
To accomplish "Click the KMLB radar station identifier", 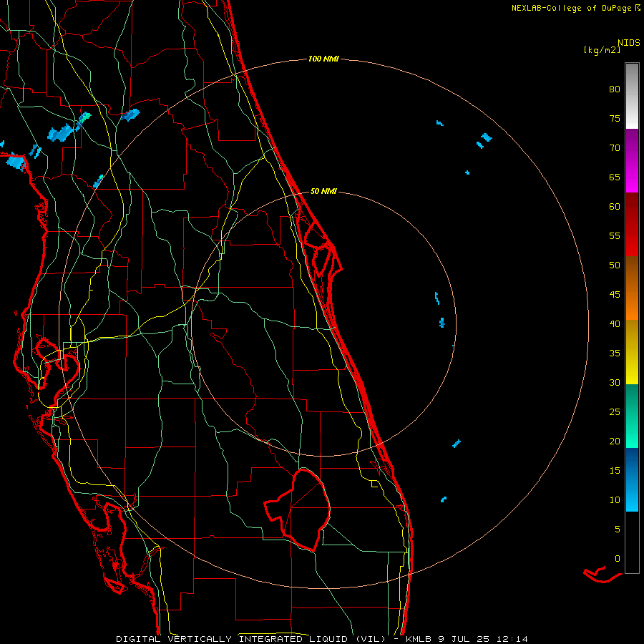I will tap(419, 639).
